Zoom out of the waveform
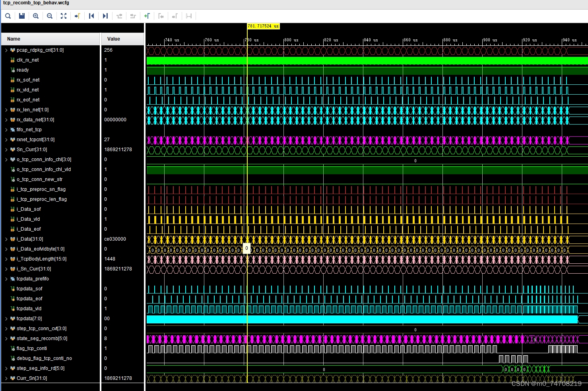Viewport: 588px width, 391px height. pyautogui.click(x=50, y=16)
